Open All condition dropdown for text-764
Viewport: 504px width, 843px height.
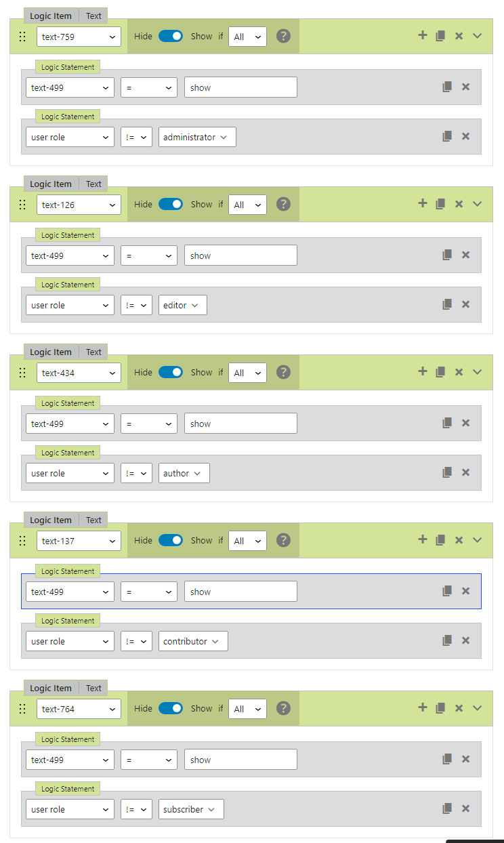(x=247, y=709)
